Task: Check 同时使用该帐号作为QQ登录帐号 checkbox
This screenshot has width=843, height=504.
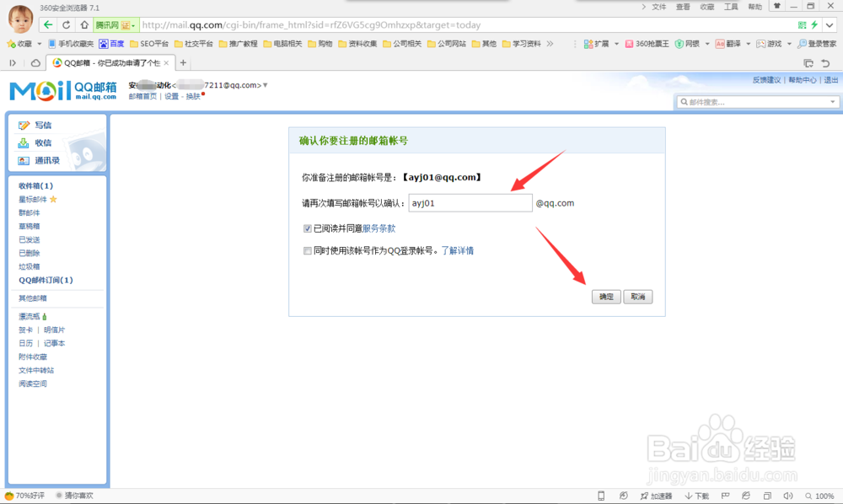Action: (308, 251)
